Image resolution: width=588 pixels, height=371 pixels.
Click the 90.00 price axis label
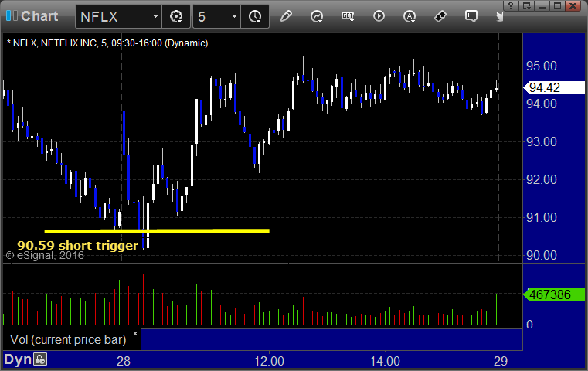542,256
